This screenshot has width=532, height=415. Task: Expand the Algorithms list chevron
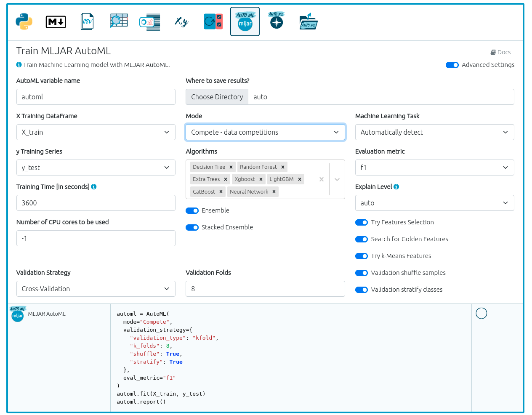click(337, 179)
